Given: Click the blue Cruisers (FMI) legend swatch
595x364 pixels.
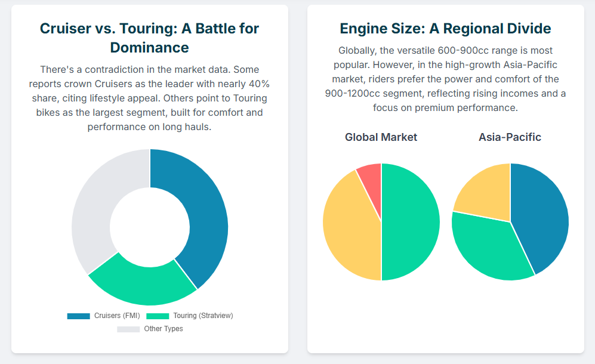Looking at the screenshot, I should click(78, 316).
